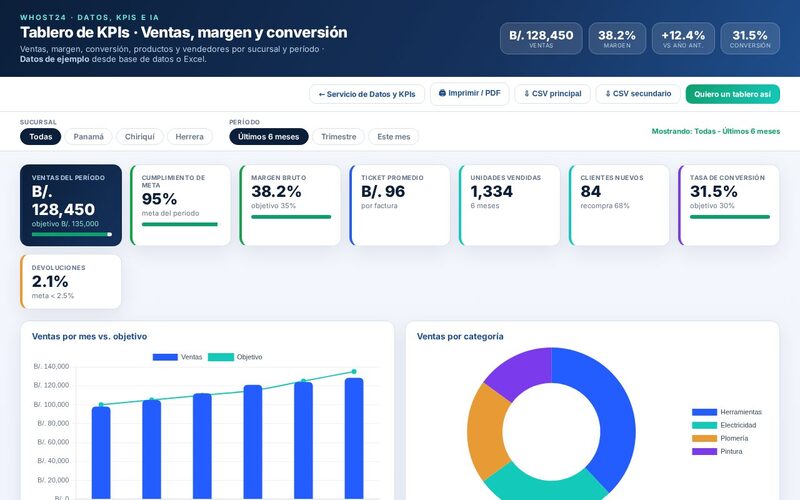Click the 'WHOST24 · DATOS, KPIS E IA' label
The height and width of the screenshot is (500, 800).
pos(89,17)
